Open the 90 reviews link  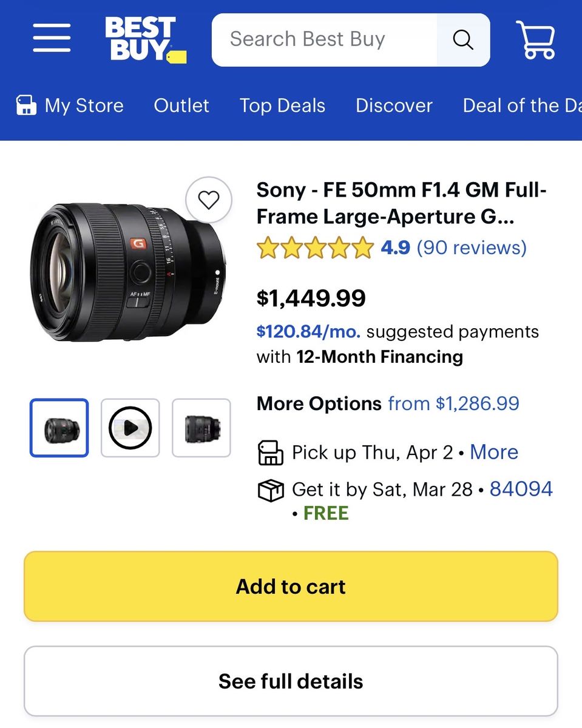click(x=472, y=248)
